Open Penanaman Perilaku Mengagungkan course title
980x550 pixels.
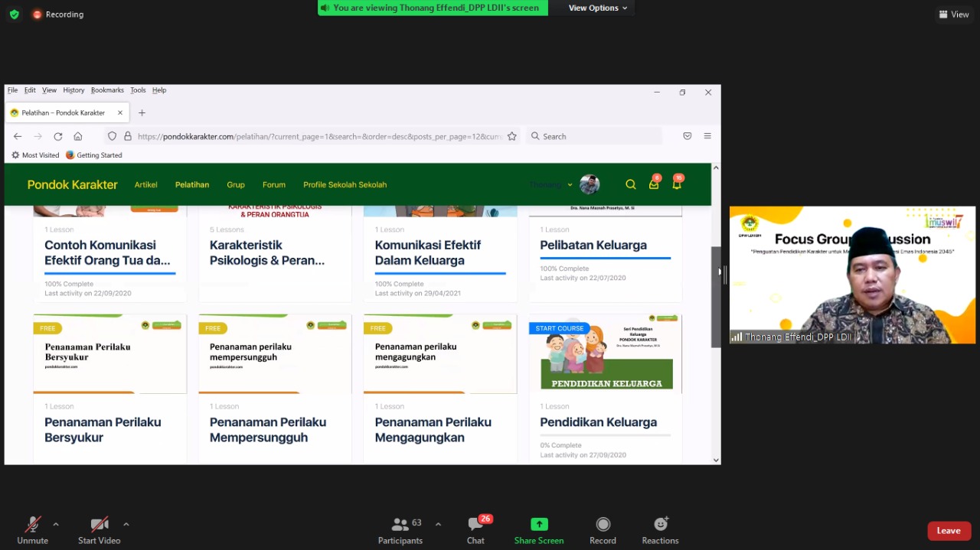pos(433,429)
